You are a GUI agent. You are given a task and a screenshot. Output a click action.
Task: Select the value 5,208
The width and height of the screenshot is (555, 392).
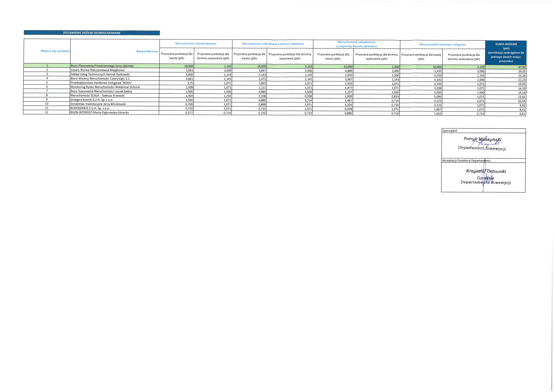pos(438,88)
